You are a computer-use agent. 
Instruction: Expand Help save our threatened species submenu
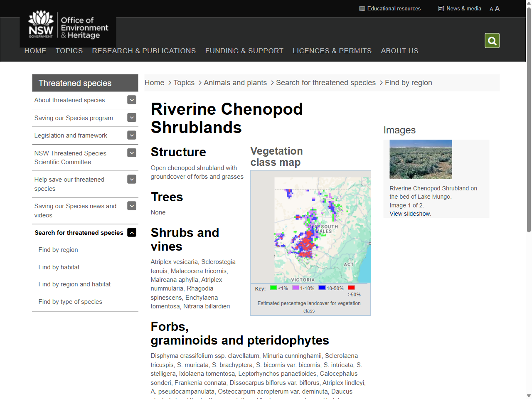pos(132,179)
